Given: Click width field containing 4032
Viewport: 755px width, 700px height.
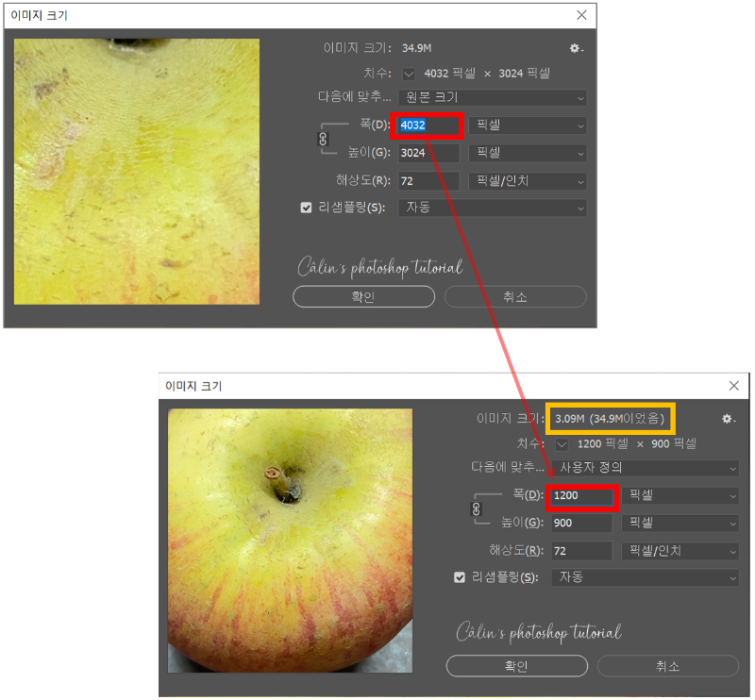Looking at the screenshot, I should pos(428,125).
